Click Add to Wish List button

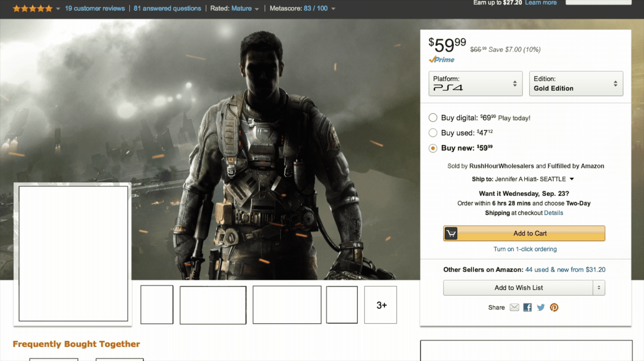point(518,288)
